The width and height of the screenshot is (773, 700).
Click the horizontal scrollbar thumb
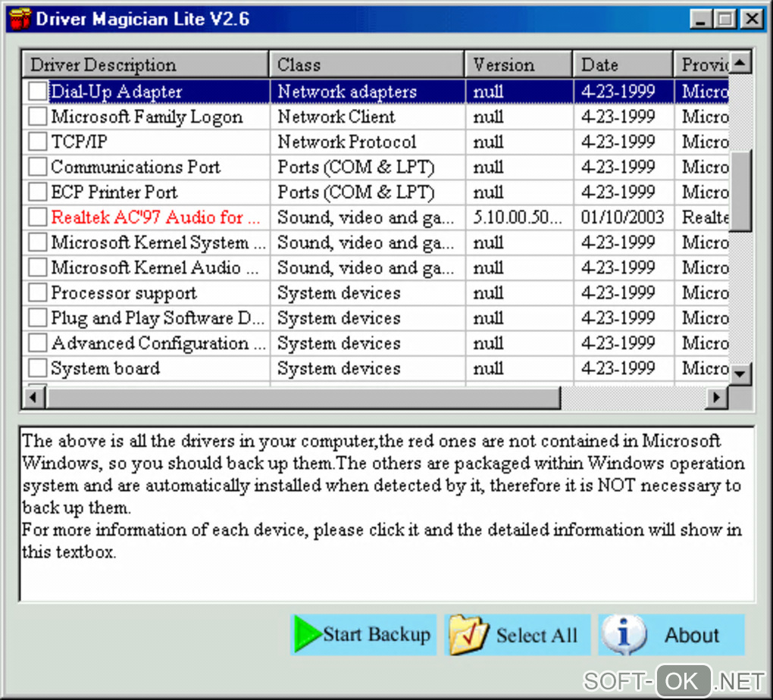pos(303,397)
